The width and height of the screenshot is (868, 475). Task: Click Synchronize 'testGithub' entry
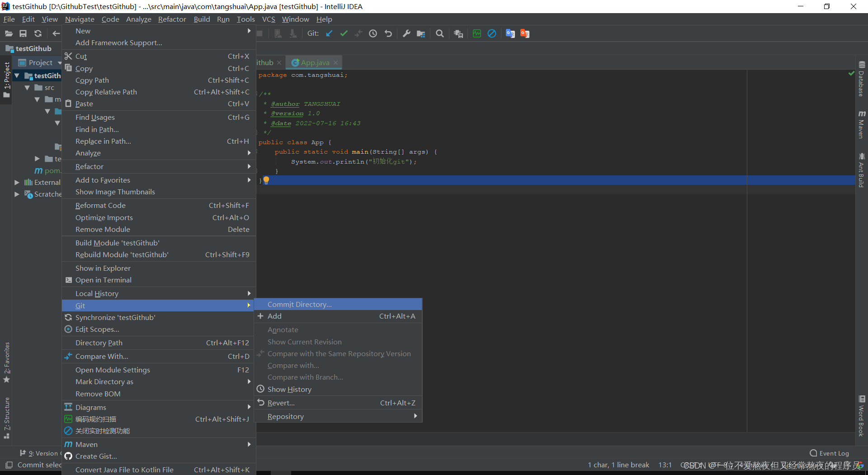[x=159, y=318]
